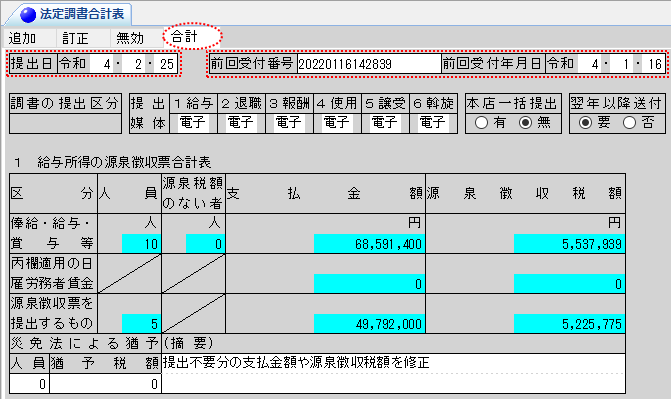Click the 前回受付年月日 day field showing 16
This screenshot has height=399, width=671.
[x=653, y=64]
